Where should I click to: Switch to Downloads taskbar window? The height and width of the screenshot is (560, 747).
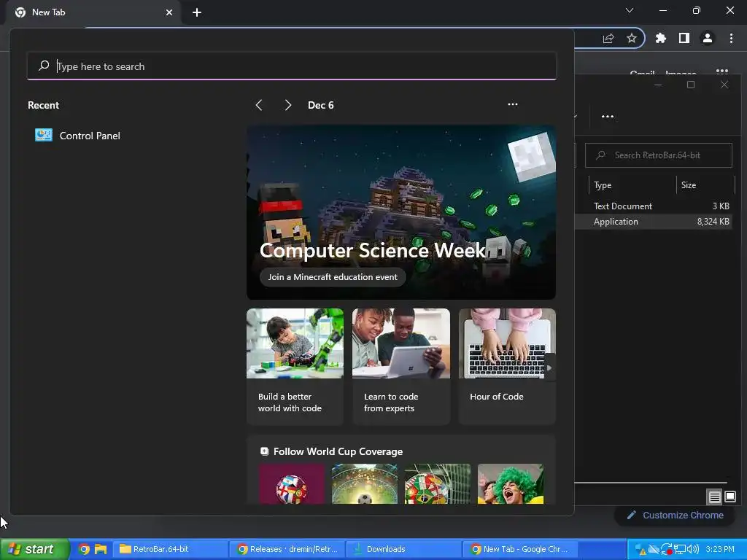point(403,549)
